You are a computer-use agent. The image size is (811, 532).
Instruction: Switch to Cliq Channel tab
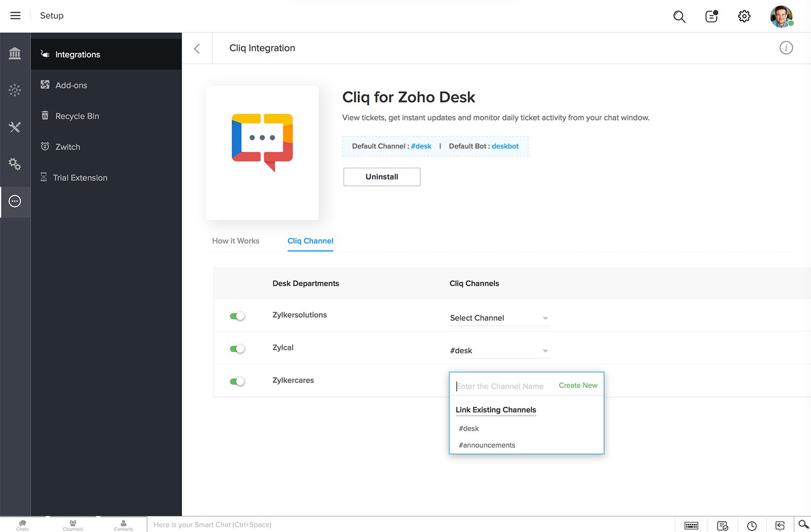(x=310, y=241)
